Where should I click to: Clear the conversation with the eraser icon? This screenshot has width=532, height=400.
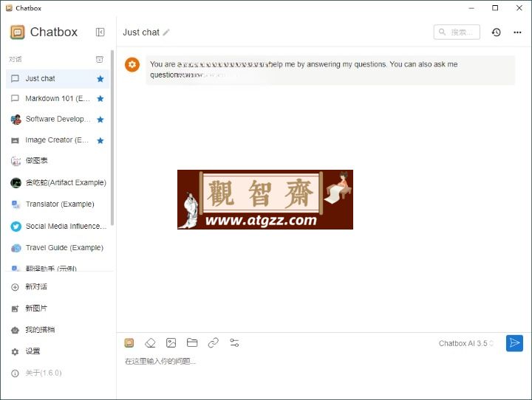click(150, 343)
